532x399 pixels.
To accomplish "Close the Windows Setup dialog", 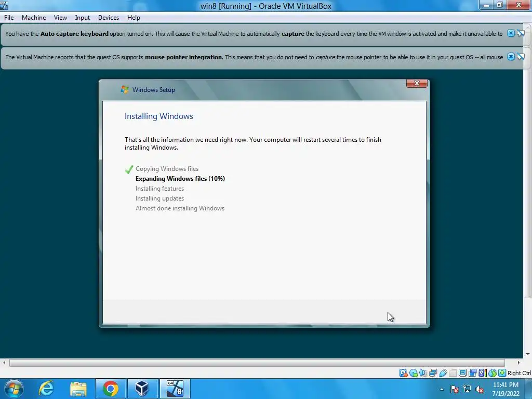I will pyautogui.click(x=417, y=83).
